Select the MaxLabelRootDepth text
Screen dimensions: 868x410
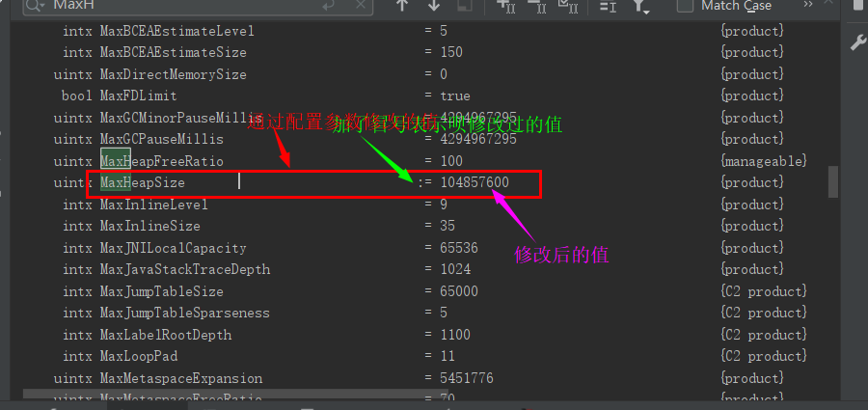pyautogui.click(x=166, y=335)
